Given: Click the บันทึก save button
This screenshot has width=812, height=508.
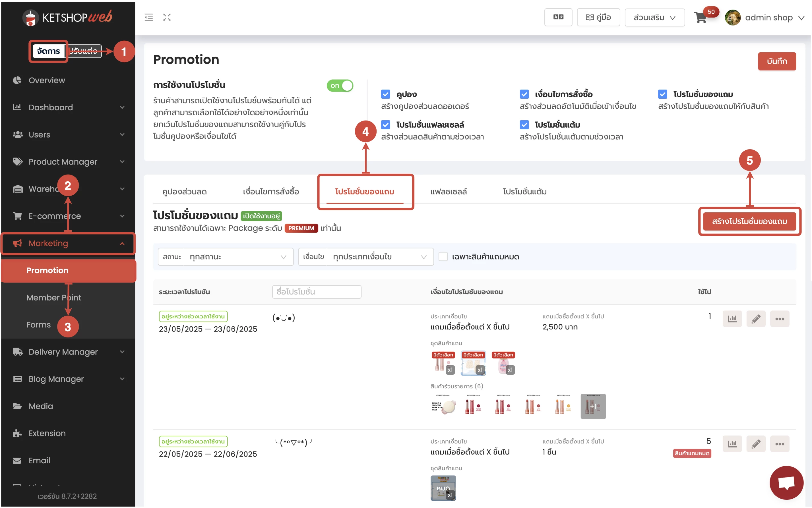Looking at the screenshot, I should (x=776, y=61).
